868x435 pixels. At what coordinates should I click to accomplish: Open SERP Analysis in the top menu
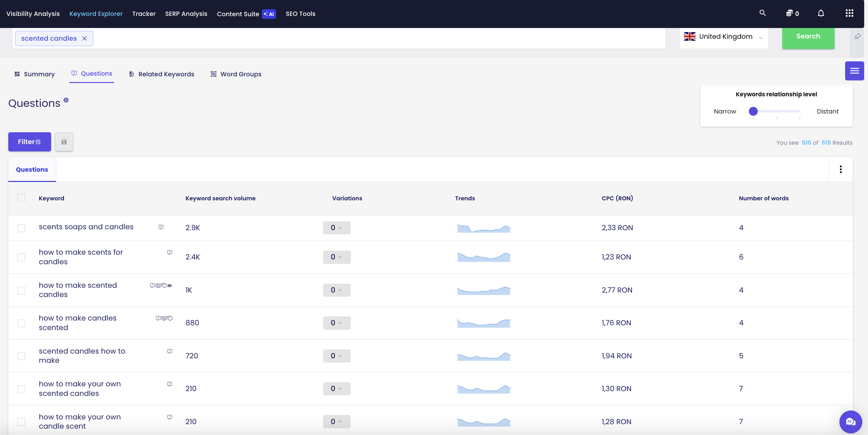click(x=186, y=14)
